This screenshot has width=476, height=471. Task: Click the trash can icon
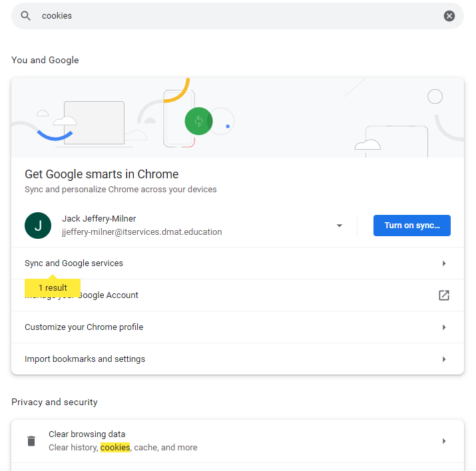point(31,441)
